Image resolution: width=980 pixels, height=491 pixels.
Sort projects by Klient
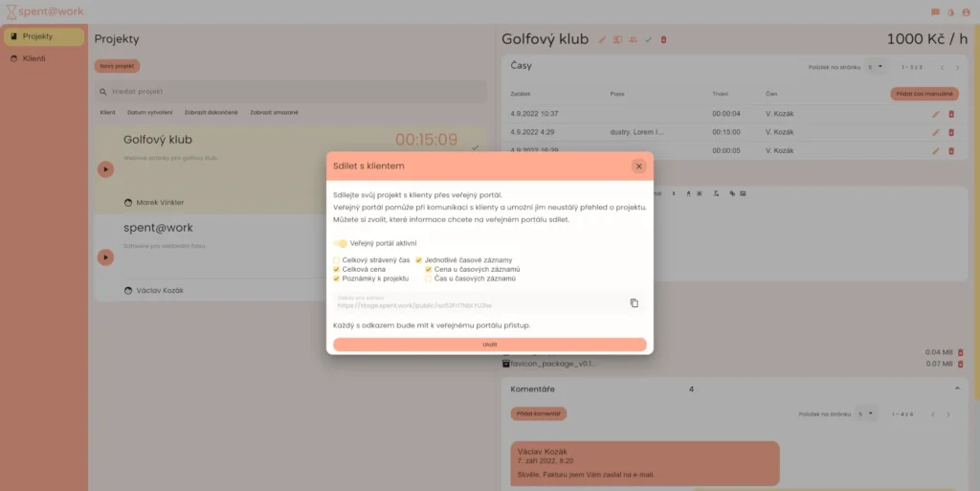[x=107, y=112]
